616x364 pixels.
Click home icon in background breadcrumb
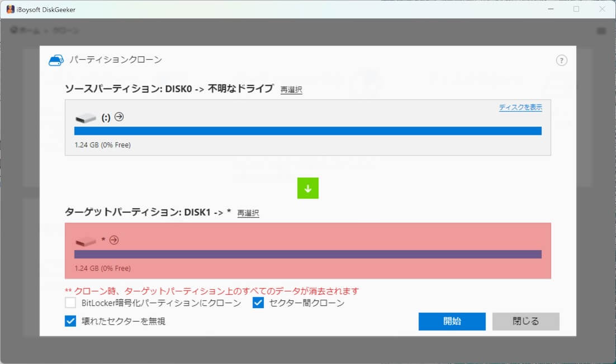pos(14,30)
